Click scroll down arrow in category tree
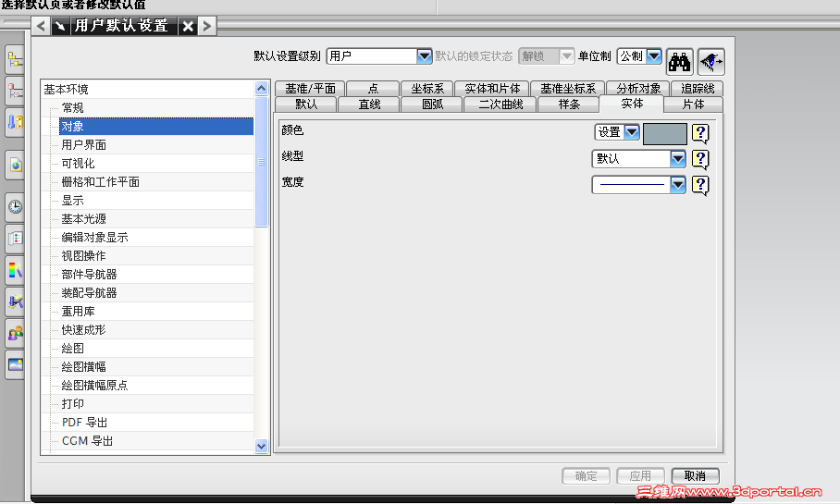This screenshot has height=504, width=840. coord(262,446)
